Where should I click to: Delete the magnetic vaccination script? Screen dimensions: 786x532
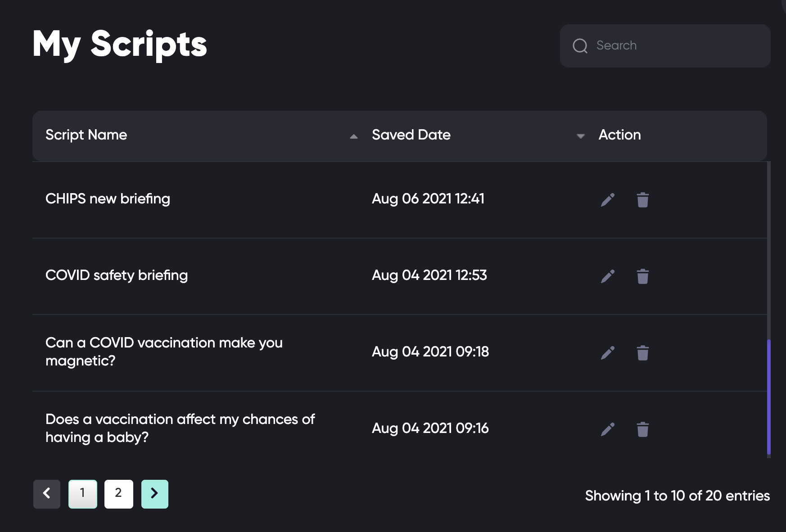pos(643,353)
